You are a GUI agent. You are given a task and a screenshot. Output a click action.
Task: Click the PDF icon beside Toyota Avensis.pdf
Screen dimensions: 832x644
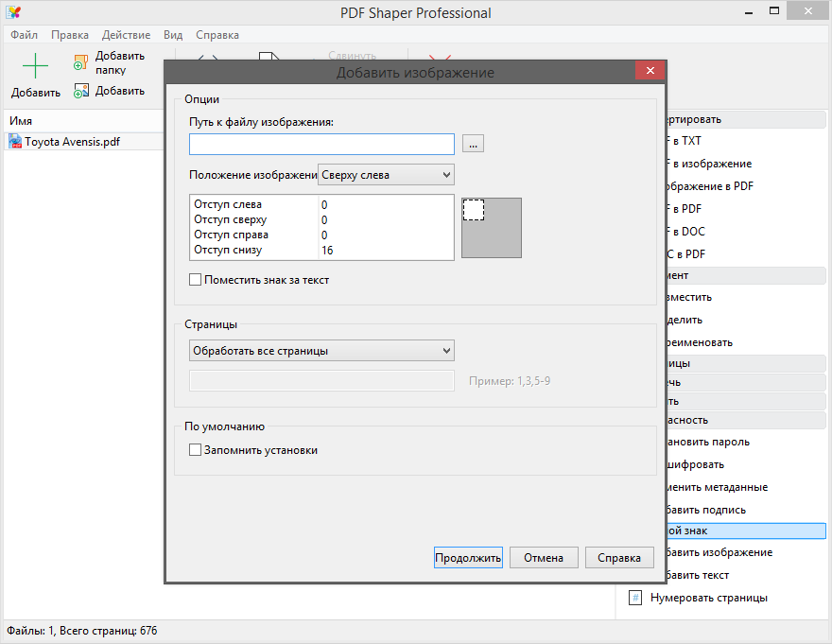[15, 141]
